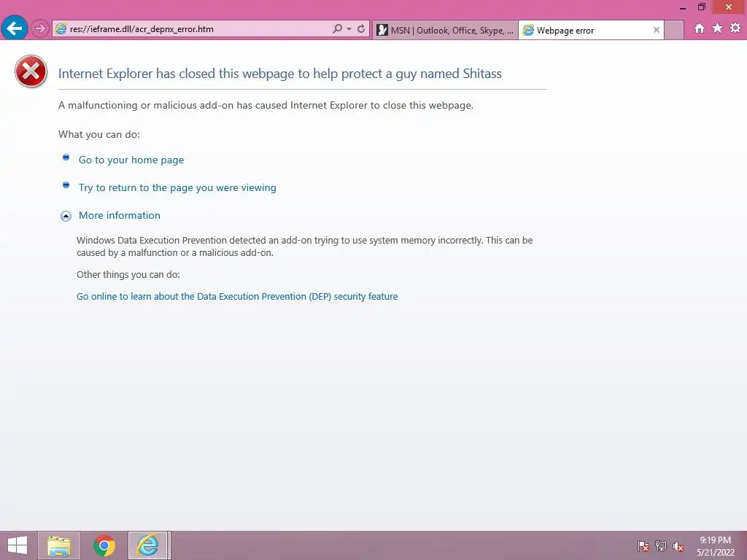This screenshot has width=747, height=560.
Task: Click the "Other things you can do:" text
Action: pyautogui.click(x=128, y=274)
